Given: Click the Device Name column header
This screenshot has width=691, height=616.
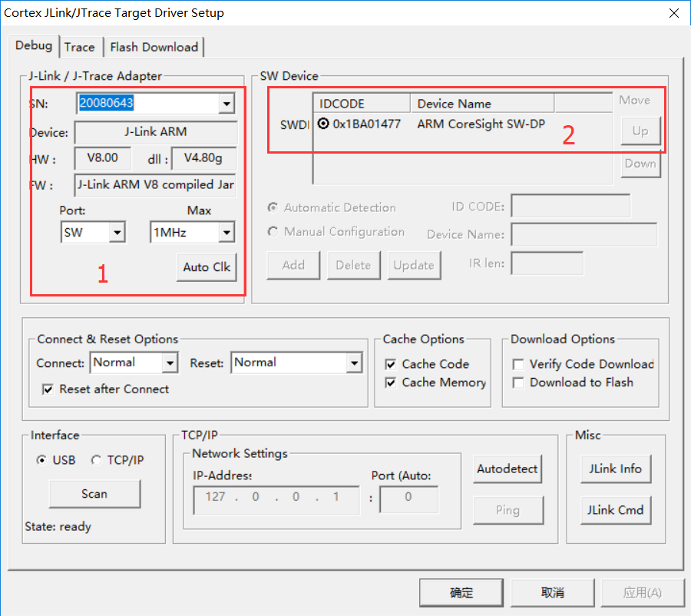Looking at the screenshot, I should (481, 103).
